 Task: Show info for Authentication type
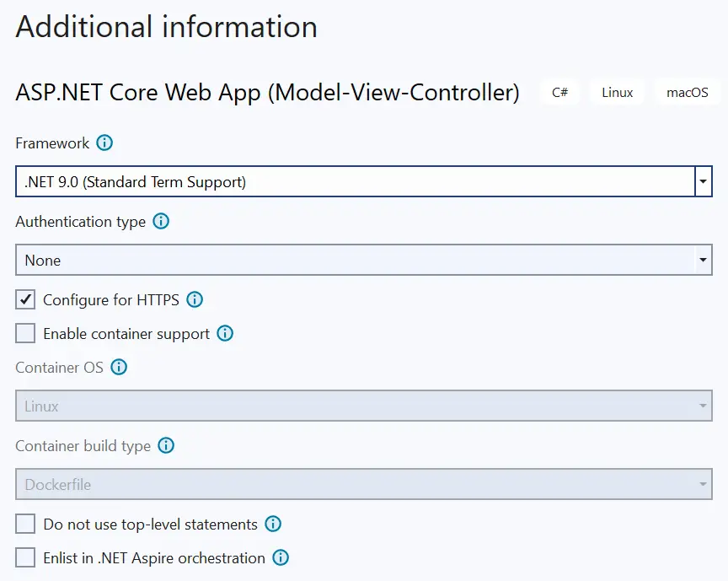[x=161, y=221]
